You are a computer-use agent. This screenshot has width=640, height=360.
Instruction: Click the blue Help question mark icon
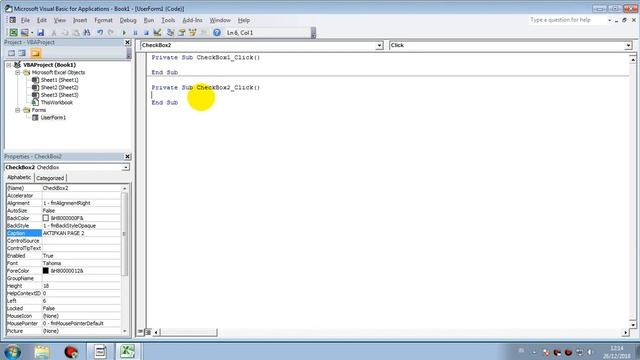click(x=217, y=33)
